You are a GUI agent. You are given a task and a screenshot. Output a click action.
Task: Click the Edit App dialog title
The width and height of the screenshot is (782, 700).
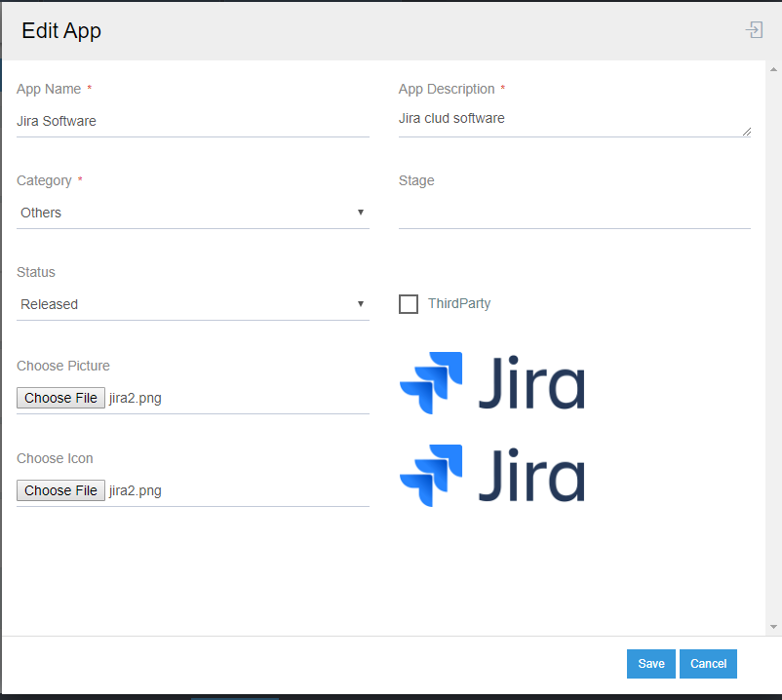click(61, 31)
